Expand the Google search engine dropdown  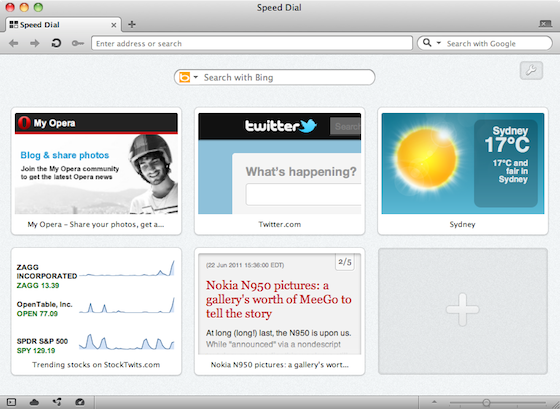pyautogui.click(x=439, y=43)
